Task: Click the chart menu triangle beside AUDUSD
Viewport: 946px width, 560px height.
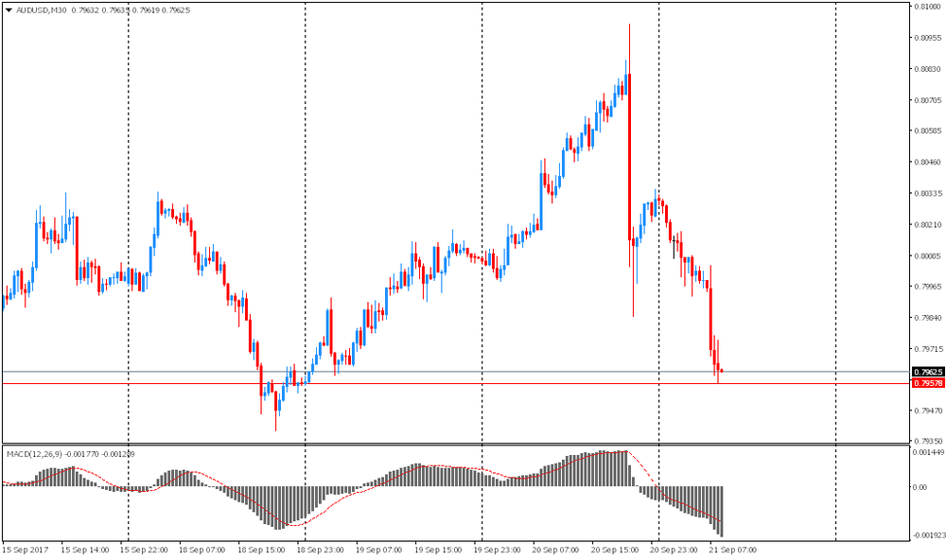Action: point(9,10)
